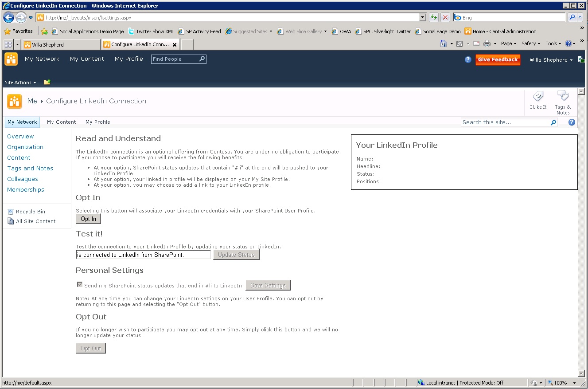Click the help icon beside site search

572,122
